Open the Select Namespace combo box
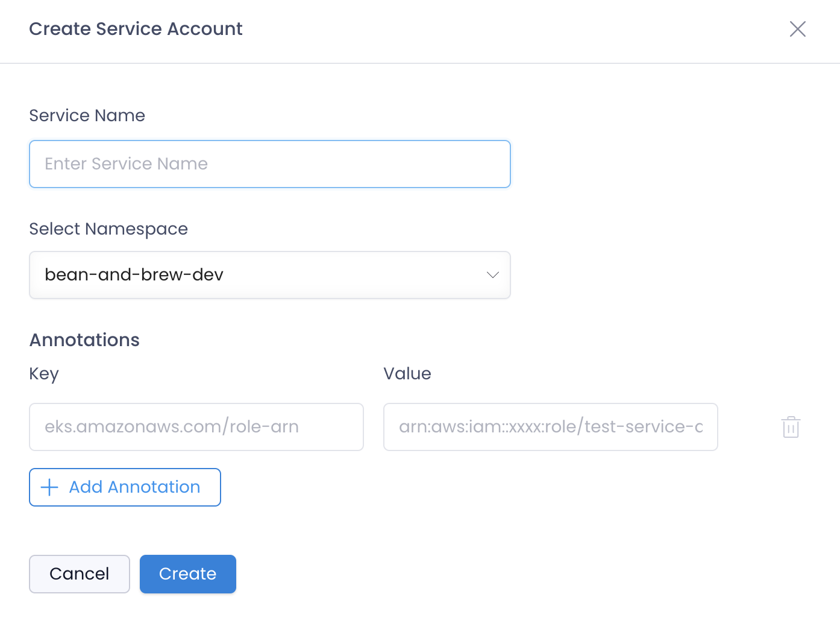This screenshot has width=840, height=632. click(x=270, y=275)
